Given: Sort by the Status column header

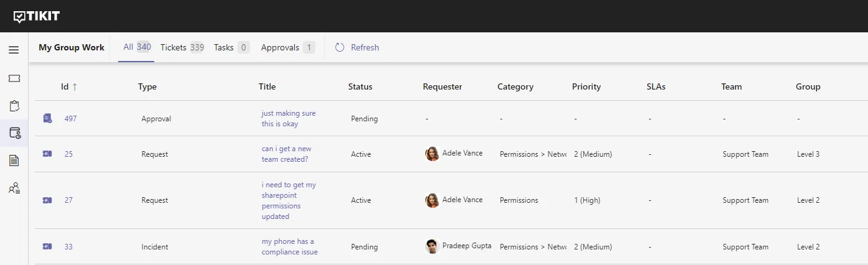Looking at the screenshot, I should point(360,86).
